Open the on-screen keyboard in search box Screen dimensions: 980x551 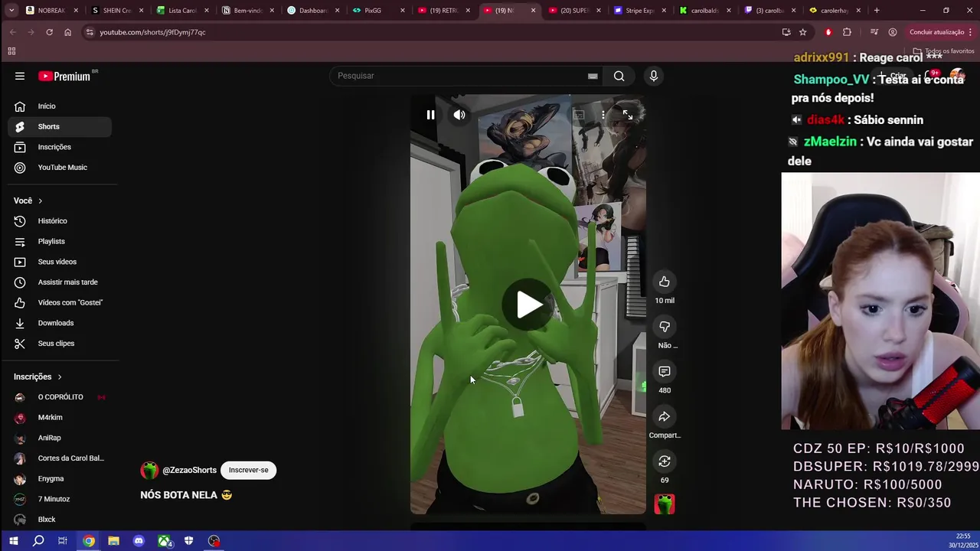(593, 76)
